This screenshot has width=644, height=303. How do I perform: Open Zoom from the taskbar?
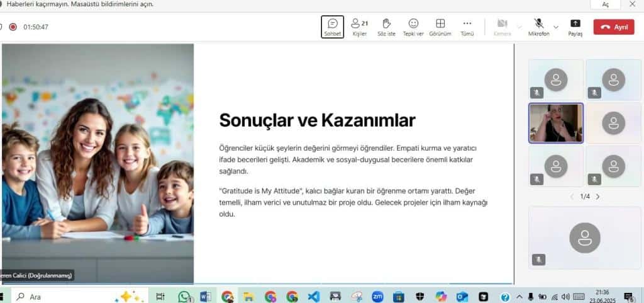coord(377,296)
